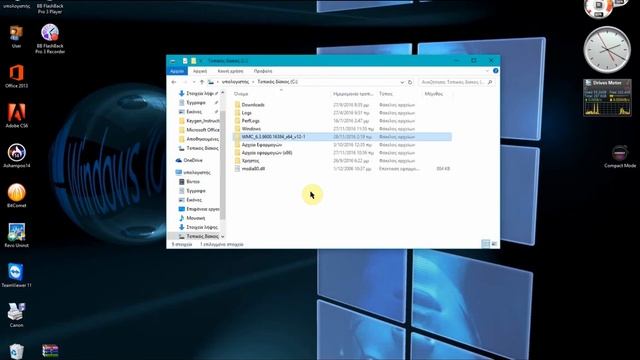Select the Windows folder
Screen dimensions: 640x360
251,129
